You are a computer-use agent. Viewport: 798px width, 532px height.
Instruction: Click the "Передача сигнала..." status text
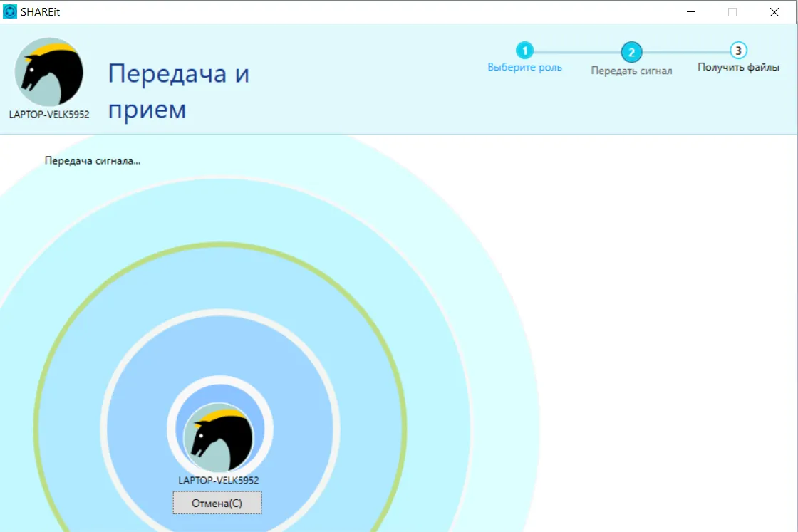click(93, 161)
